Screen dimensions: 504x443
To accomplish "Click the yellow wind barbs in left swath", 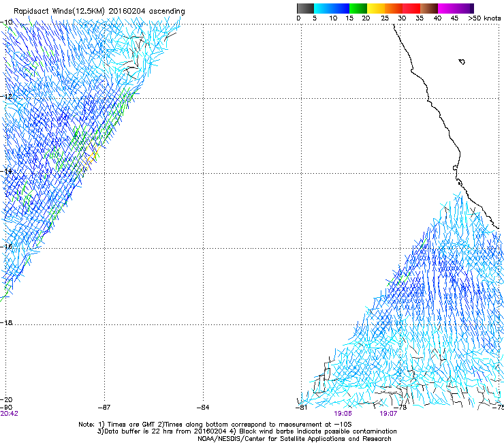I will point(91,156).
